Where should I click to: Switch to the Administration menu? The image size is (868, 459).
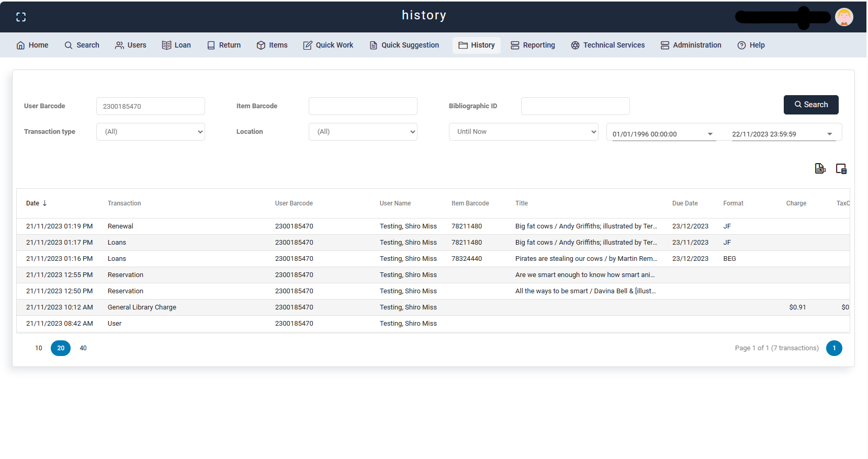[x=691, y=45]
